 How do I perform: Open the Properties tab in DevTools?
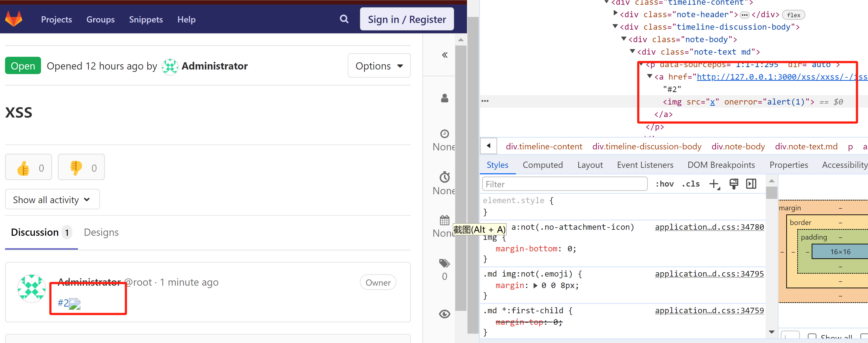[x=789, y=165]
